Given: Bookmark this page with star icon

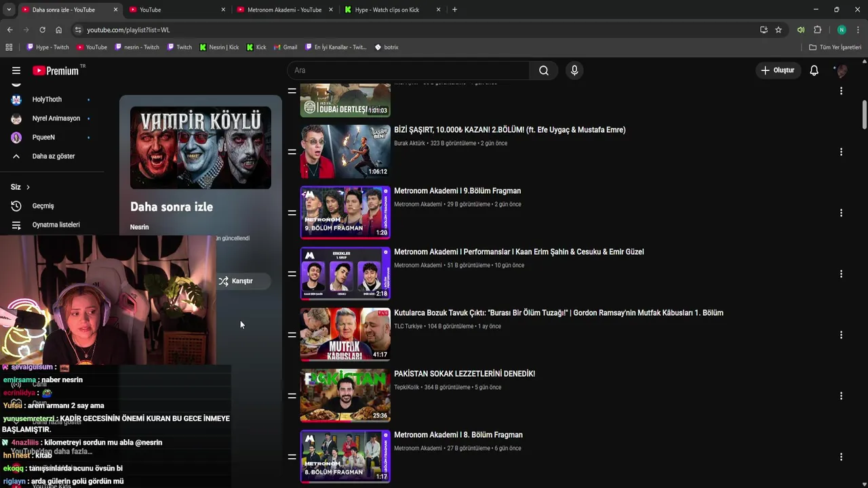Looking at the screenshot, I should (x=778, y=30).
